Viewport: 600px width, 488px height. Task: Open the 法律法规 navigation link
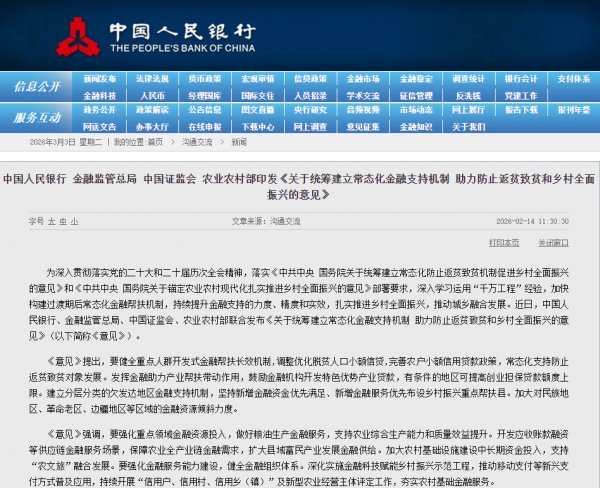152,79
